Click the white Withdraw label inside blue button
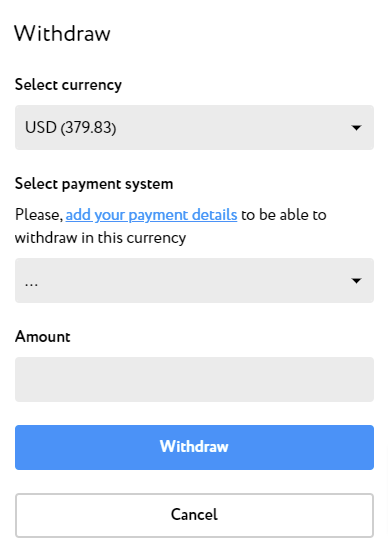This screenshot has width=388, height=553. click(194, 446)
